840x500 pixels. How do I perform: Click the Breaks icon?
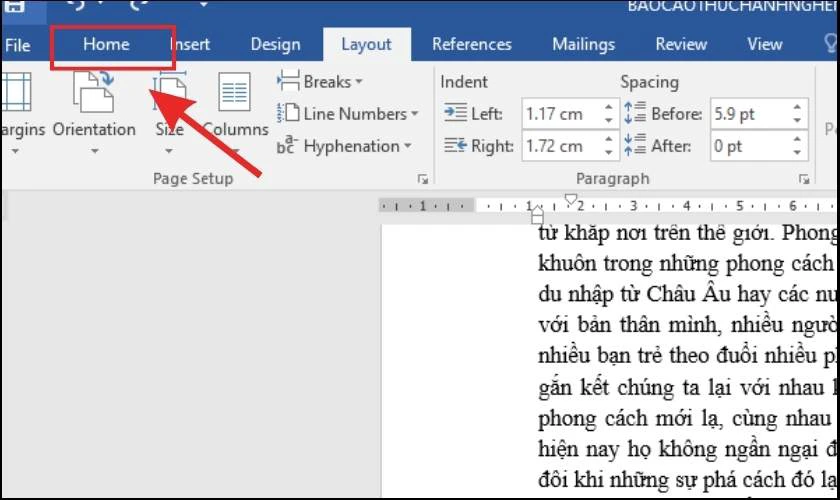(288, 81)
